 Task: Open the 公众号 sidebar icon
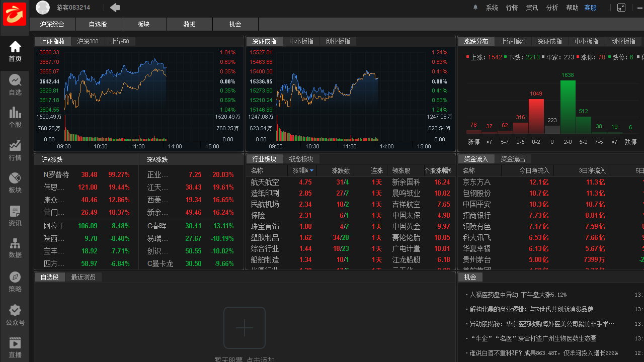(15, 315)
